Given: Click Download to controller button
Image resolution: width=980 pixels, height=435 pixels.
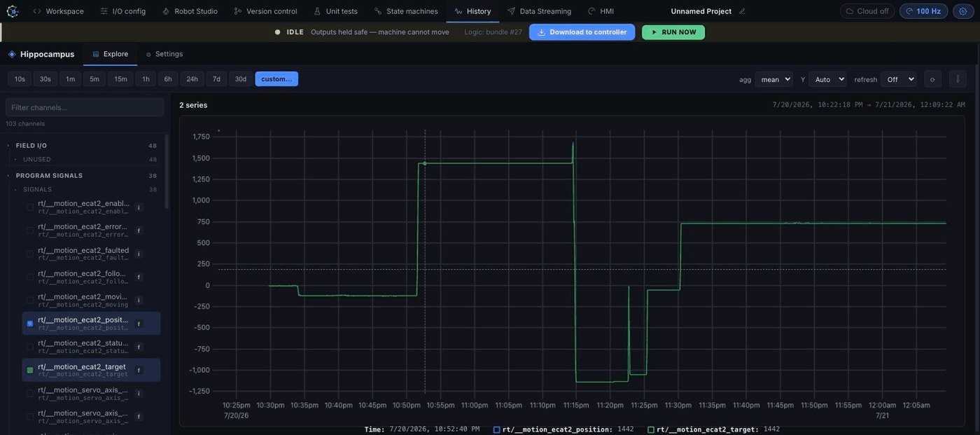Looking at the screenshot, I should (582, 32).
